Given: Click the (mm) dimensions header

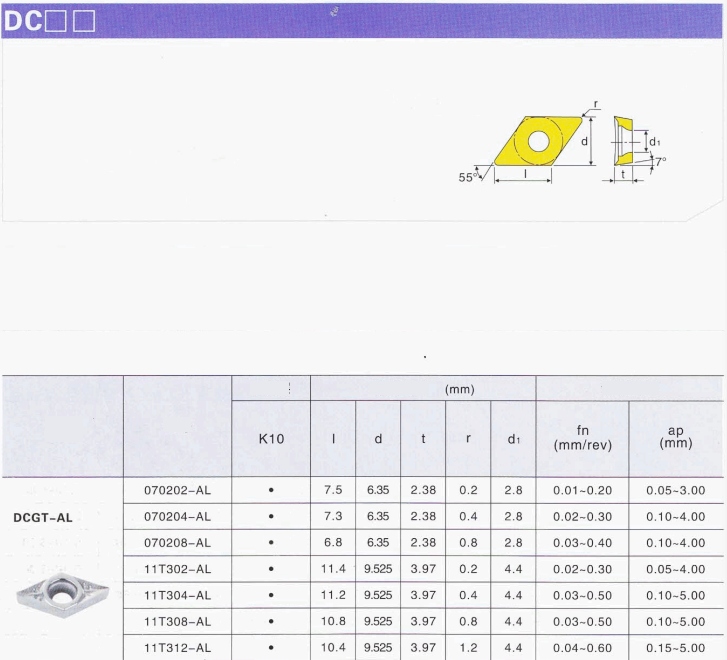Looking at the screenshot, I should (459, 389).
